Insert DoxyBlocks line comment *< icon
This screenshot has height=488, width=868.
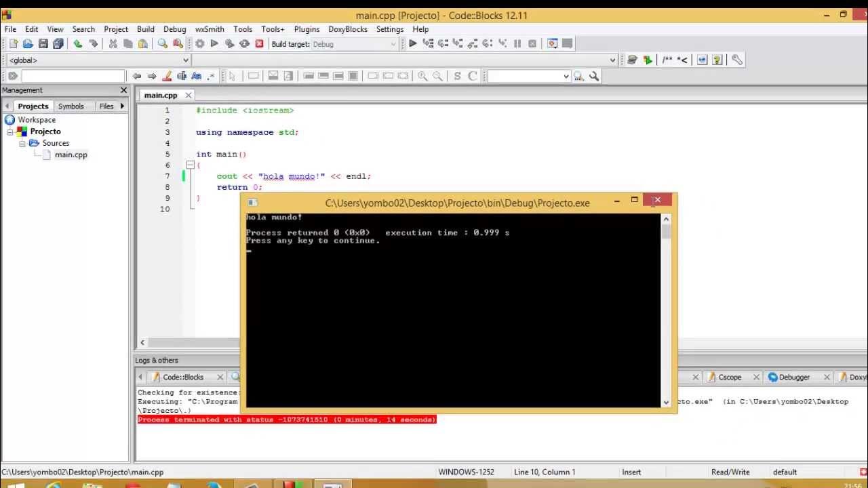682,60
